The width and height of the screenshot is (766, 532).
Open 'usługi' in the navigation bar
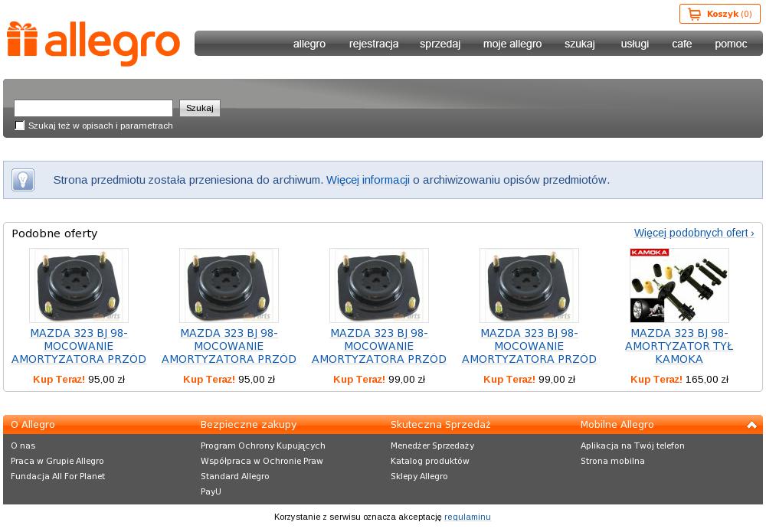(x=634, y=44)
